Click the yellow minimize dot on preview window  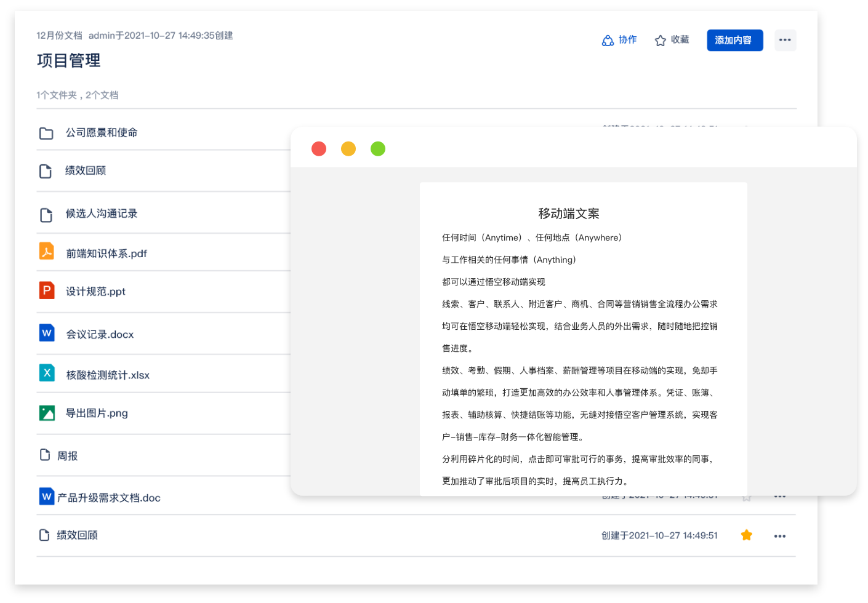pyautogui.click(x=348, y=149)
